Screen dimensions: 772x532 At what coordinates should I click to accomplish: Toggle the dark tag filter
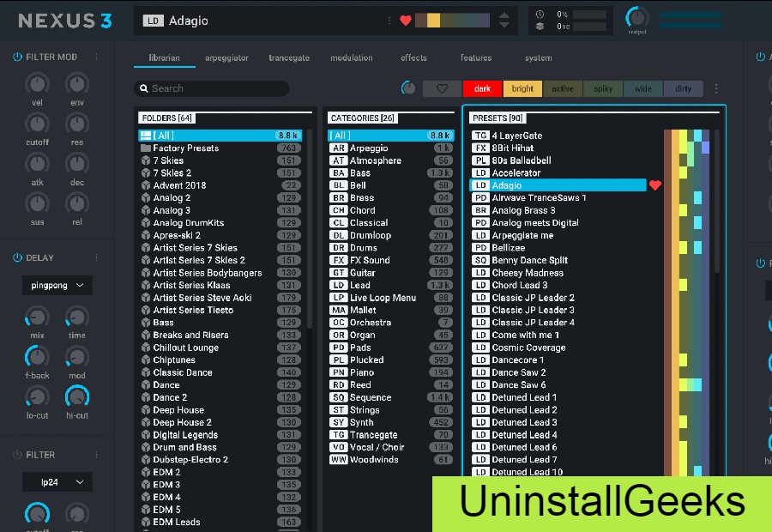482,88
